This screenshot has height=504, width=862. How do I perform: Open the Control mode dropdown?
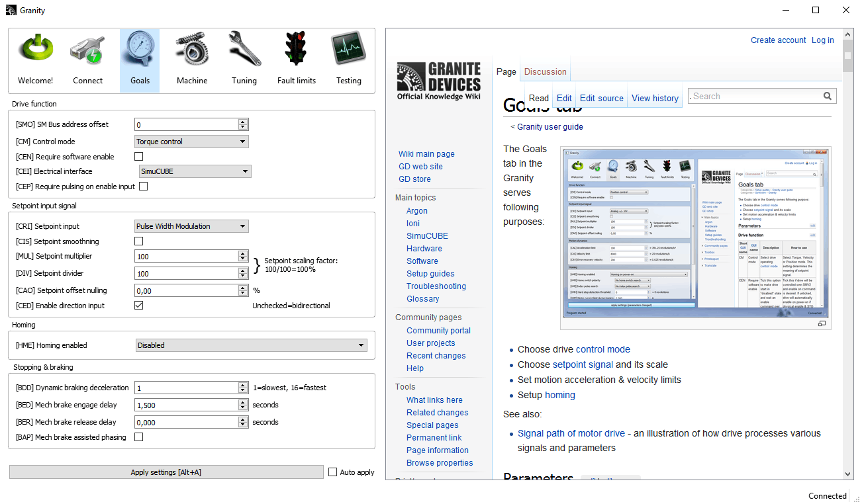click(x=191, y=142)
